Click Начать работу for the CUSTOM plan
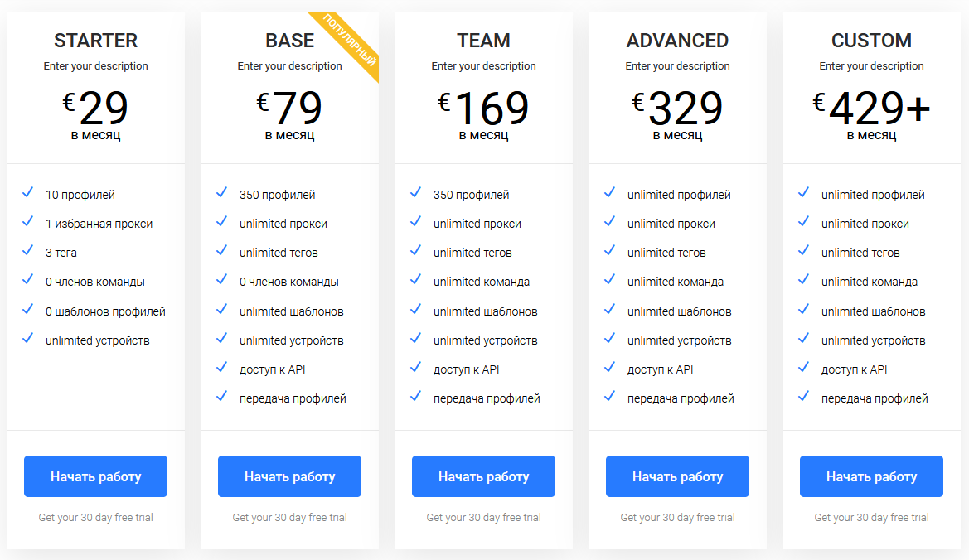Image resolution: width=969 pixels, height=560 pixels. coord(871,476)
